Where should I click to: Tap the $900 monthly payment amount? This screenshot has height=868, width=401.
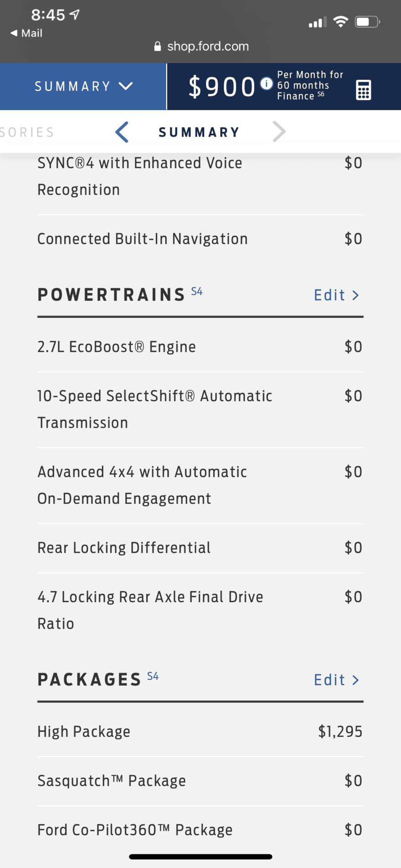(x=222, y=87)
